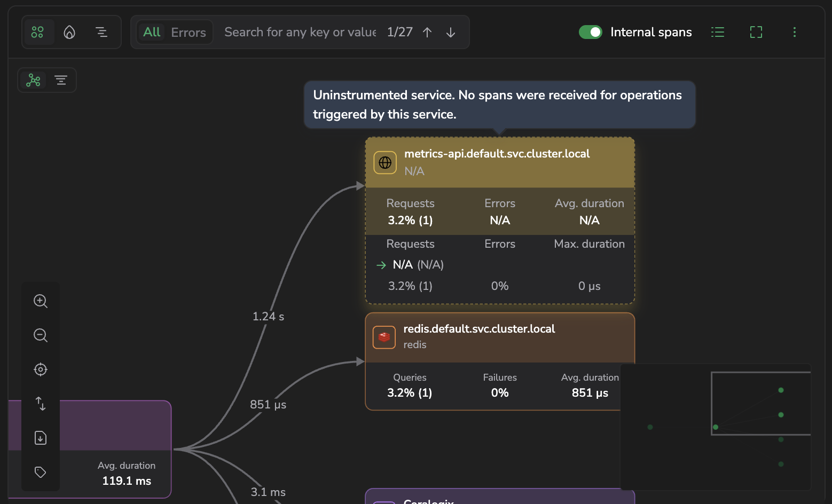Select the tree list layout icon

[x=61, y=80]
